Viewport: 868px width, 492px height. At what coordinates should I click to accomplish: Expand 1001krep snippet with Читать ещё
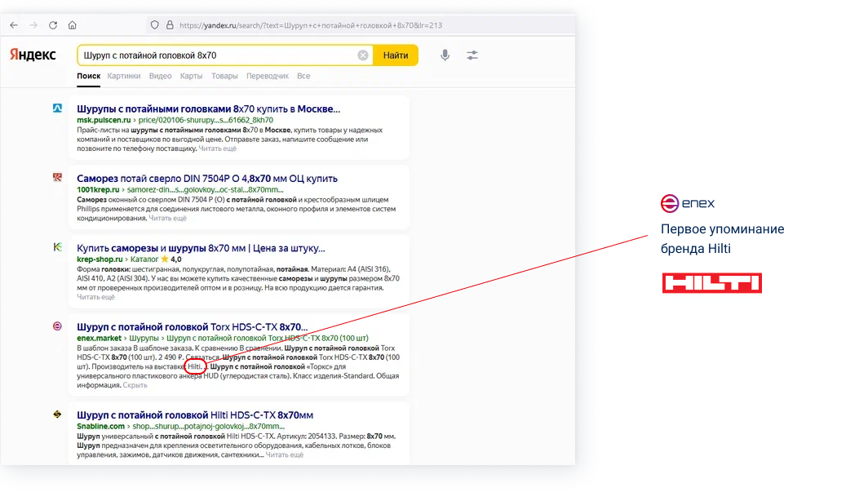click(168, 218)
